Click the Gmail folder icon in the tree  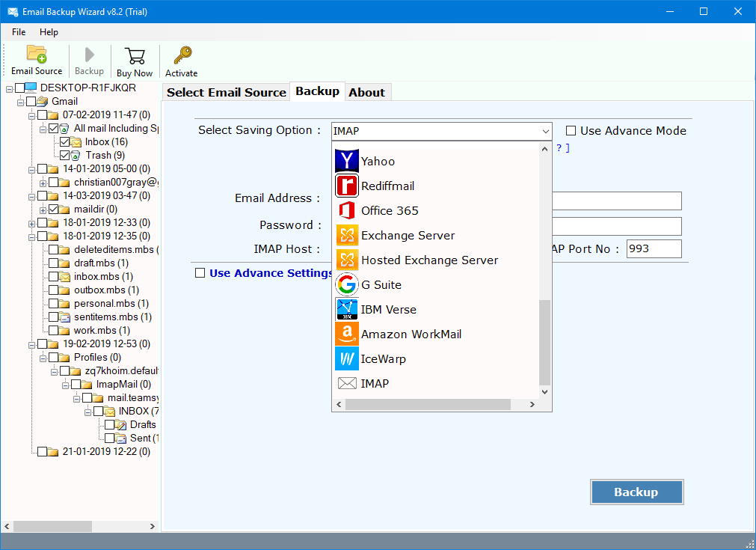pos(43,101)
